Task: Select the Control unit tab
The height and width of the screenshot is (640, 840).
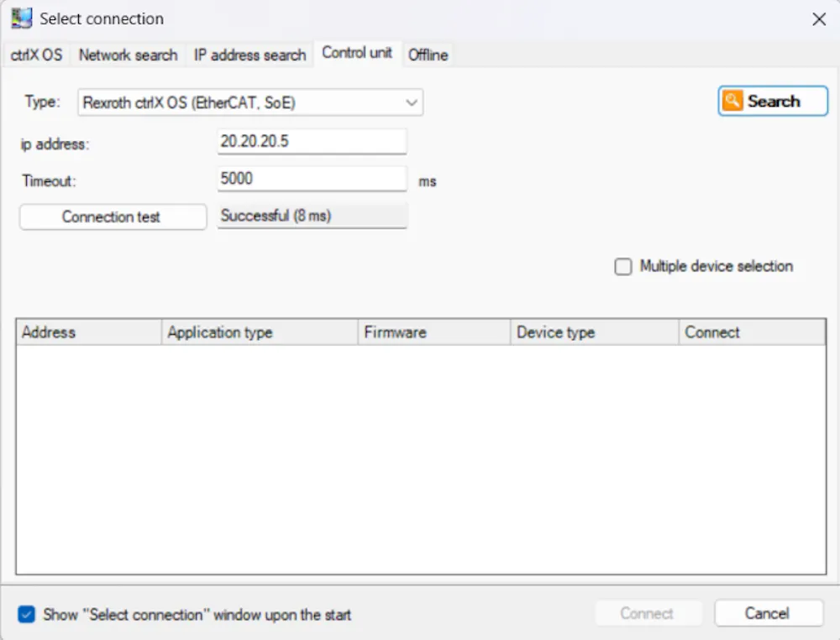Action: 357,53
